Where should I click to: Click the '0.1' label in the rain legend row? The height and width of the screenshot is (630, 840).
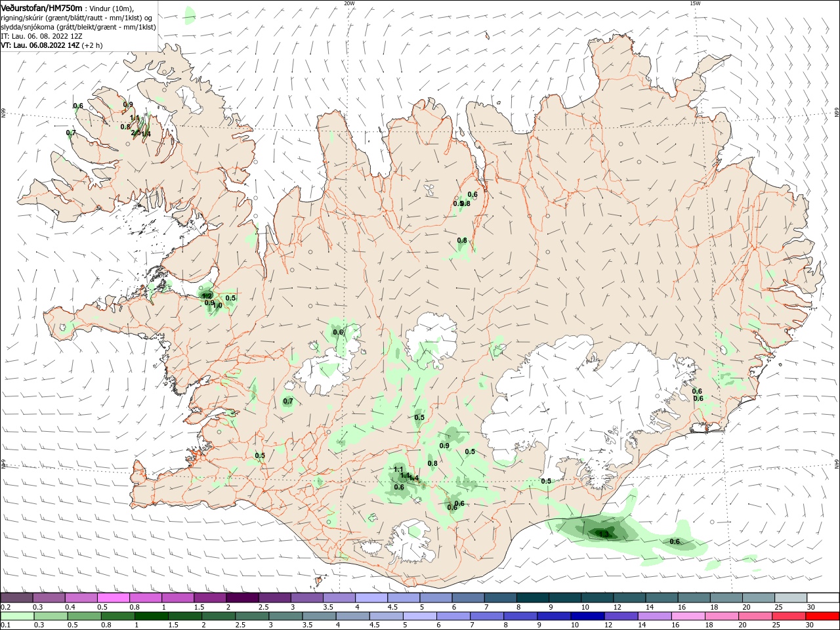pos(6,625)
